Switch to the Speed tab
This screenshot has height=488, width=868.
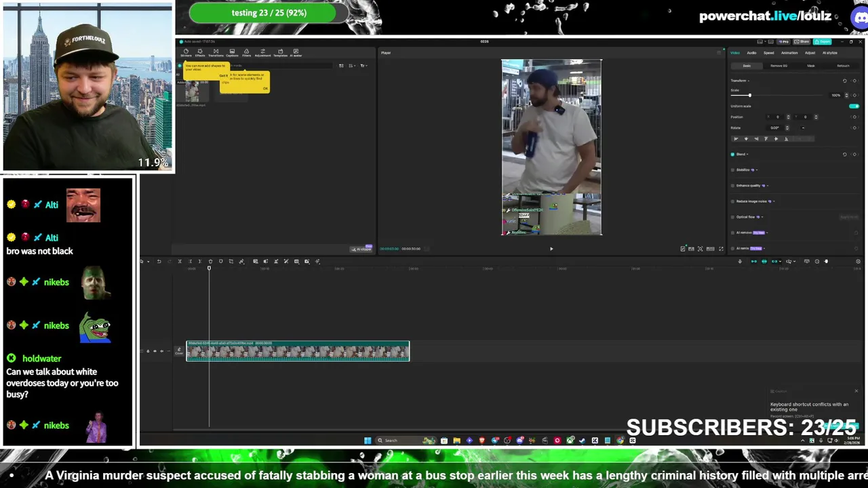(769, 53)
